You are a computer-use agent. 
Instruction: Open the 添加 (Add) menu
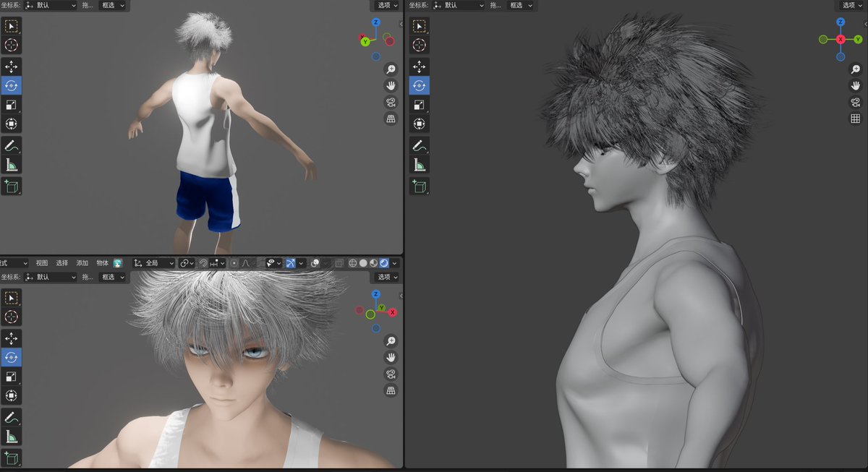[x=82, y=263]
